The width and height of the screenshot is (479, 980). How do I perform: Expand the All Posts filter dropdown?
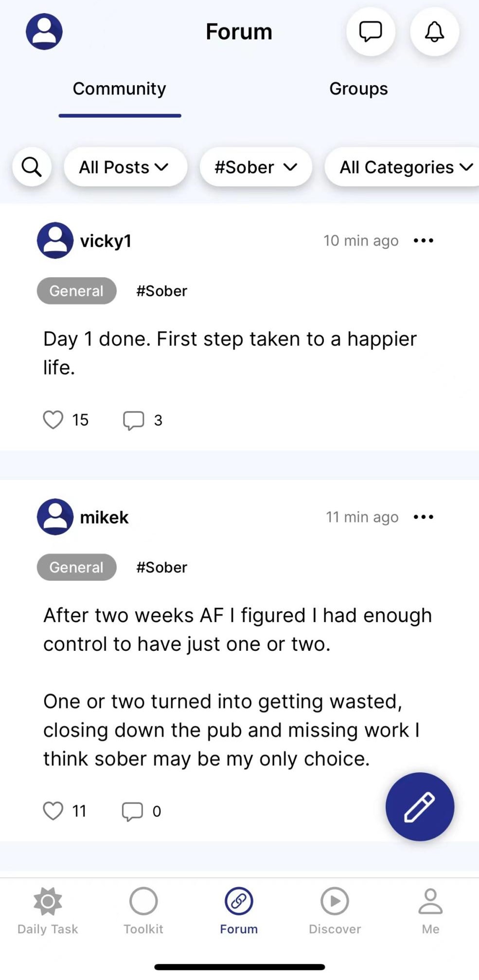coord(125,167)
